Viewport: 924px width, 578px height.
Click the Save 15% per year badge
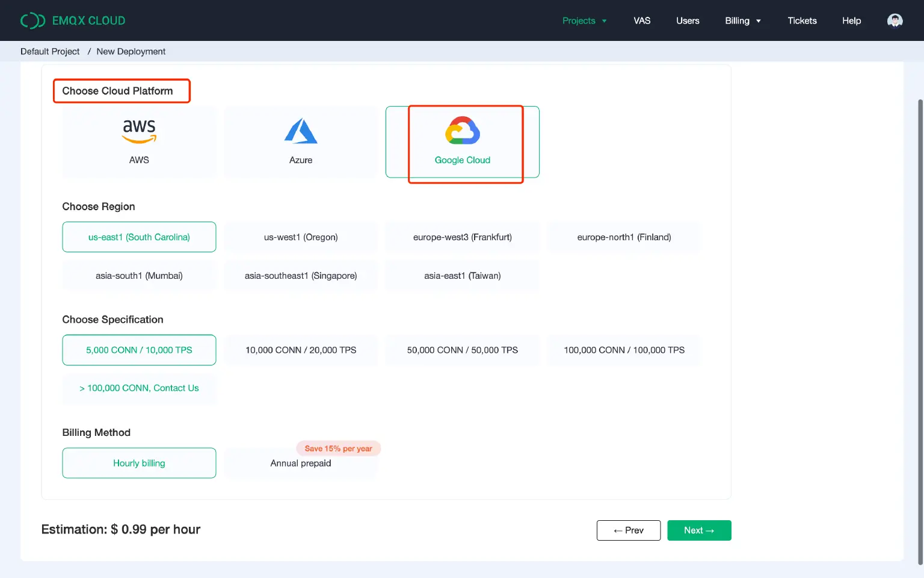(x=338, y=448)
